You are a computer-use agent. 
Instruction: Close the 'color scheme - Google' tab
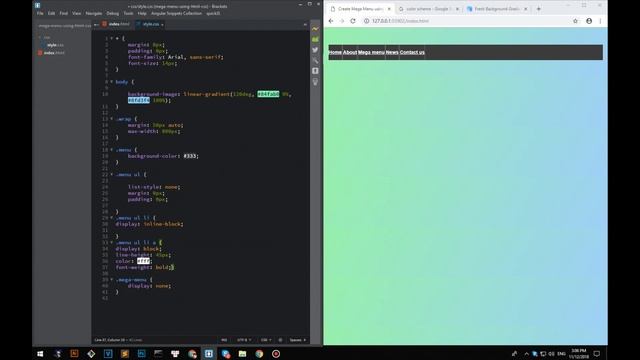point(457,9)
